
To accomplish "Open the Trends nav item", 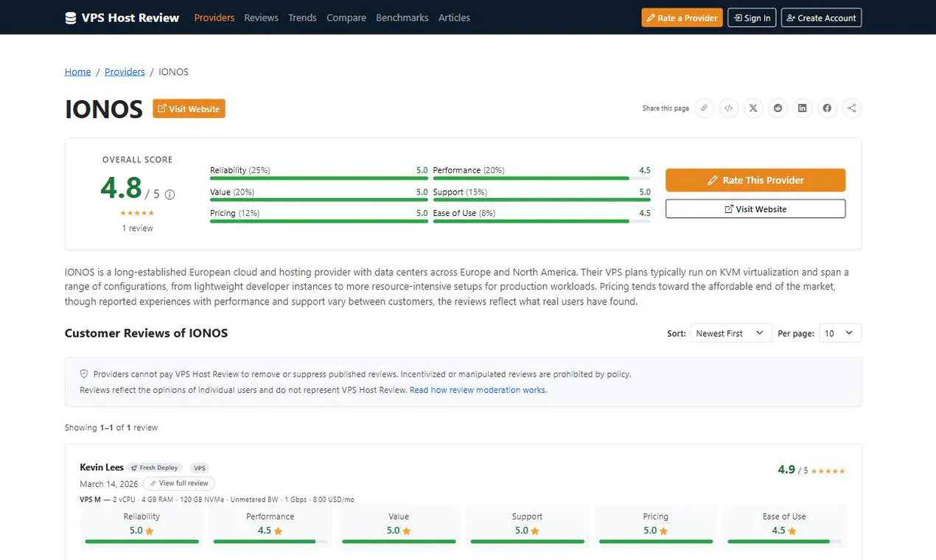I will 302,18.
